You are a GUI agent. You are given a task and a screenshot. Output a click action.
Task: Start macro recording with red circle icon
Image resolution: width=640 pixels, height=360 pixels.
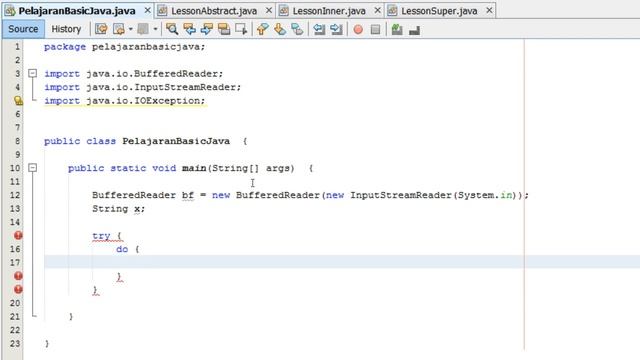[x=358, y=29]
